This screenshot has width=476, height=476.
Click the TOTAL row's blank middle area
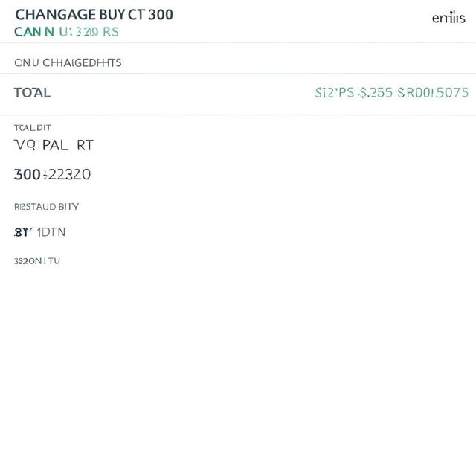pos(182,92)
